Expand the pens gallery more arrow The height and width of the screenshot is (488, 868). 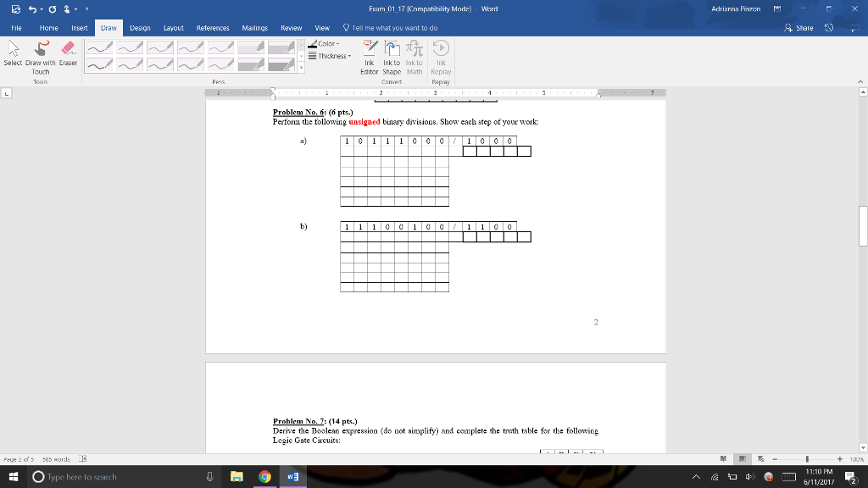301,68
